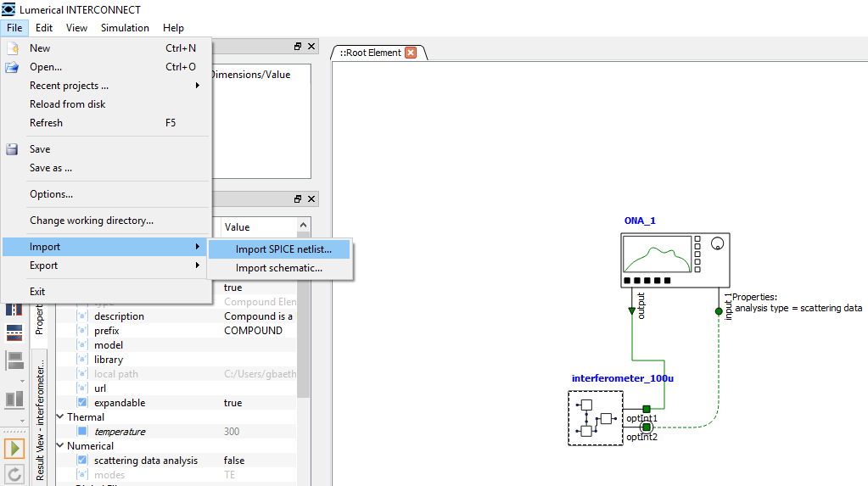Click the Lumerical INTERCONNECT app logo
Image resolution: width=868 pixels, height=486 pixels.
tap(8, 9)
